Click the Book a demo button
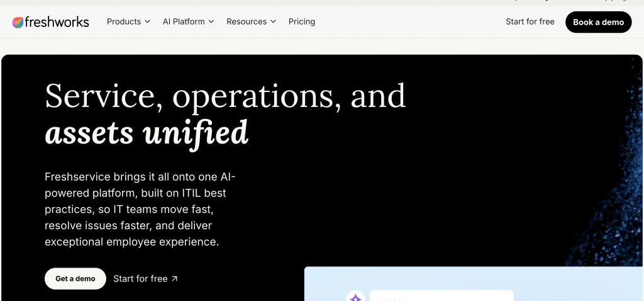Image resolution: width=644 pixels, height=301 pixels. pyautogui.click(x=599, y=22)
